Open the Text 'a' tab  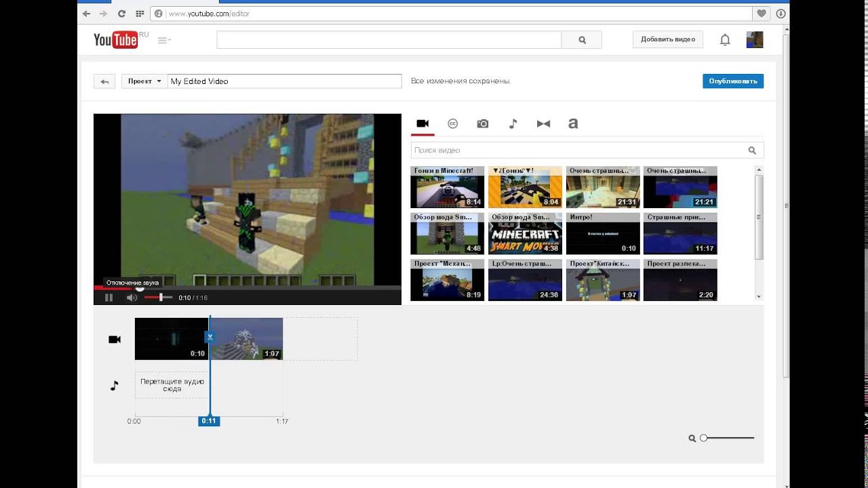tap(573, 123)
